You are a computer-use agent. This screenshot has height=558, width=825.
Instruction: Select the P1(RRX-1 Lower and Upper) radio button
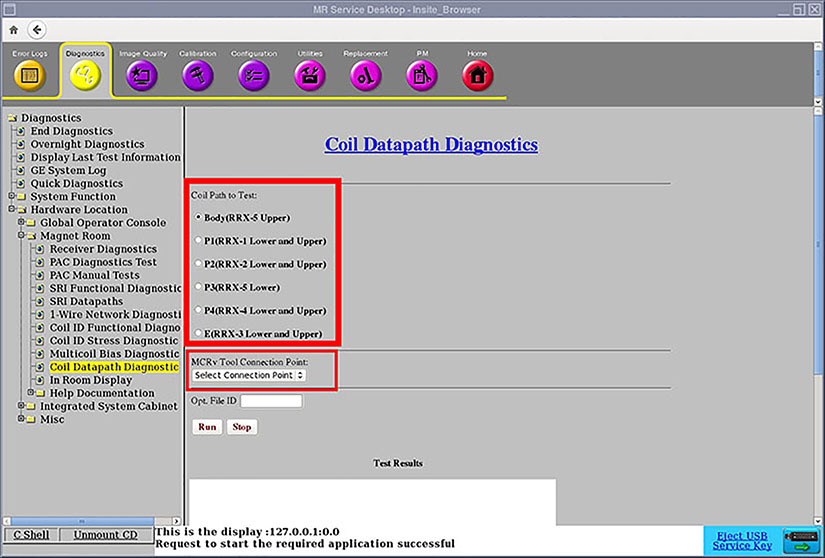[198, 240]
